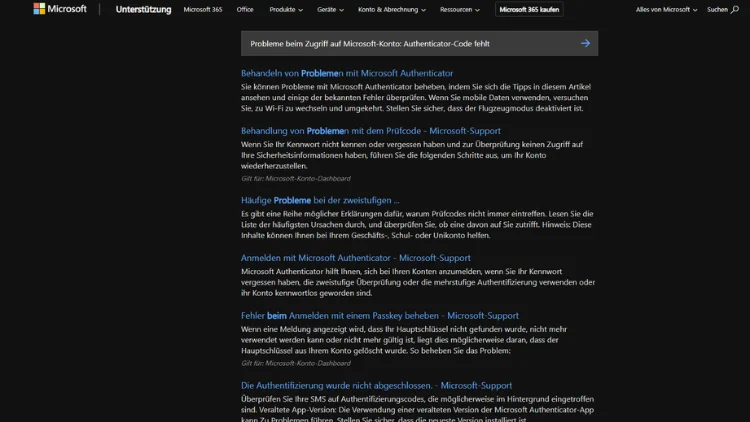Viewport: 750px width, 422px height.
Task: Open Microsoft 365 nav item
Action: pyautogui.click(x=204, y=9)
